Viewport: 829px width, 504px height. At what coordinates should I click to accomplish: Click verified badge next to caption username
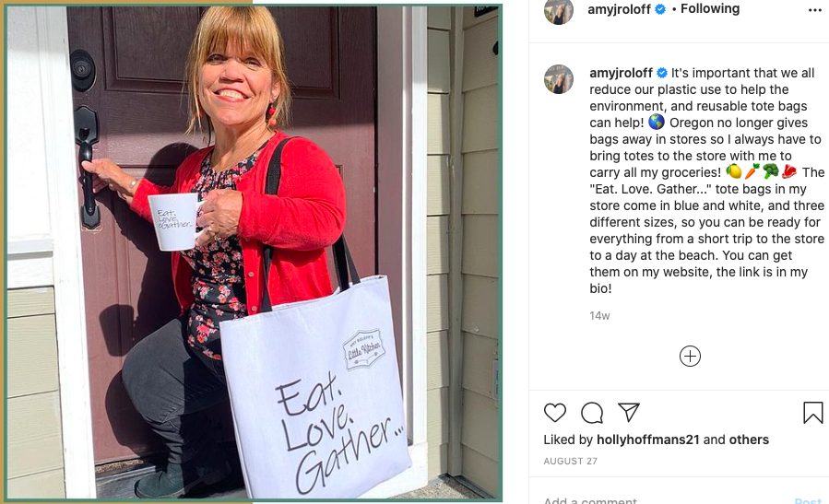click(662, 73)
